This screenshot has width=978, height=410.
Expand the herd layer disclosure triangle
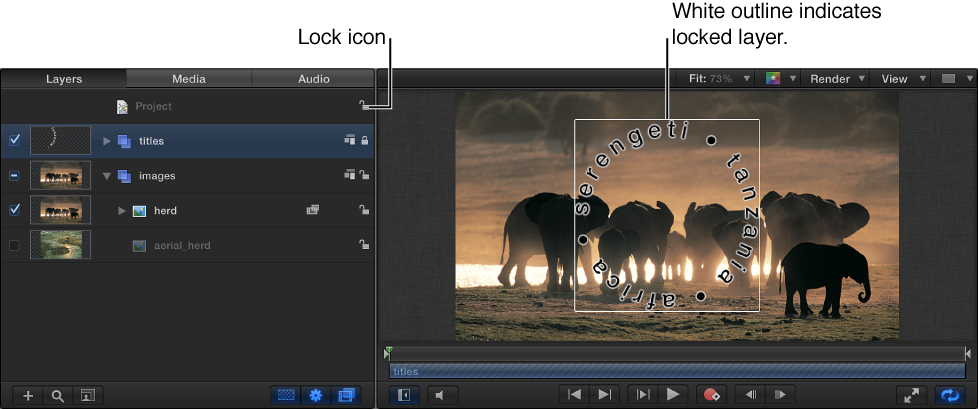click(122, 210)
